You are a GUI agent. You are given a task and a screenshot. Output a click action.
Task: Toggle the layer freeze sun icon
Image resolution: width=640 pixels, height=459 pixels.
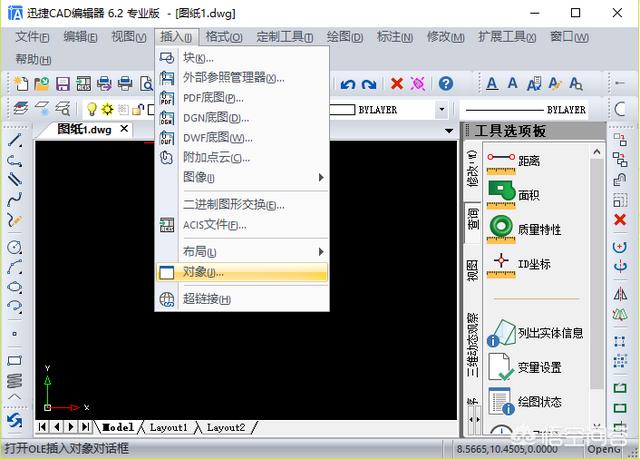[107, 109]
